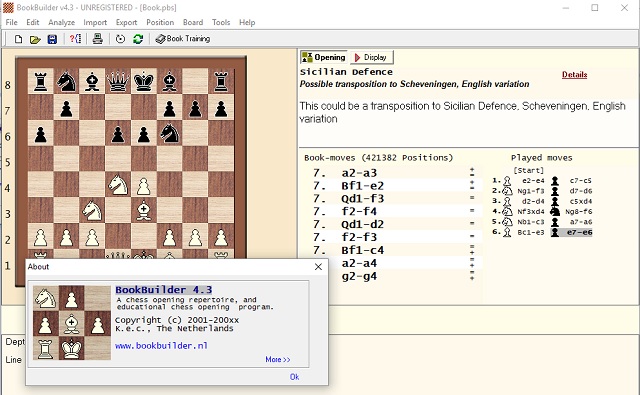The image size is (640, 395).
Task: Switch to the Opening tab
Action: point(324,57)
